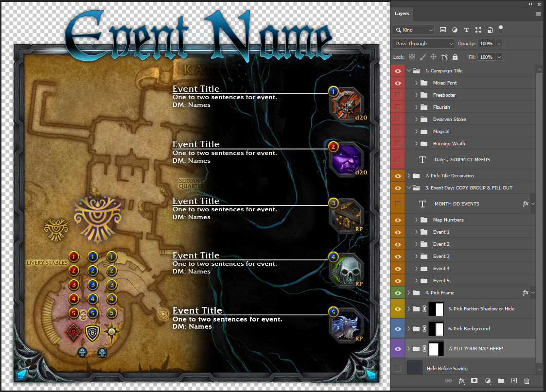Expand effects list on 4. Pick Frame
This screenshot has height=392, width=546.
[533, 293]
